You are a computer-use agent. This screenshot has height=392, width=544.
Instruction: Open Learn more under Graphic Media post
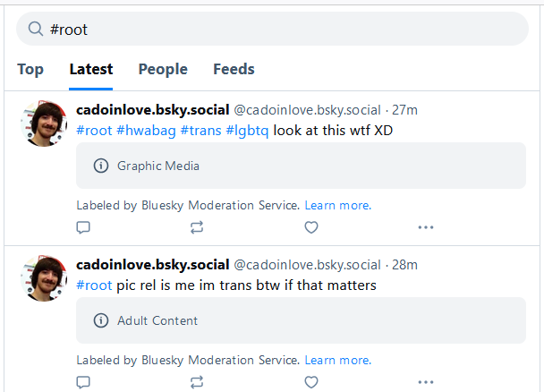338,205
